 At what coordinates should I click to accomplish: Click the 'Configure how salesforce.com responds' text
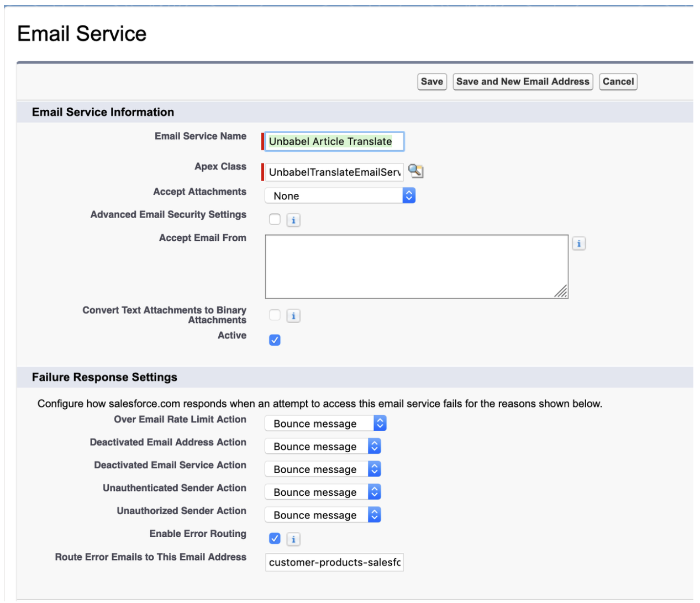coord(320,404)
